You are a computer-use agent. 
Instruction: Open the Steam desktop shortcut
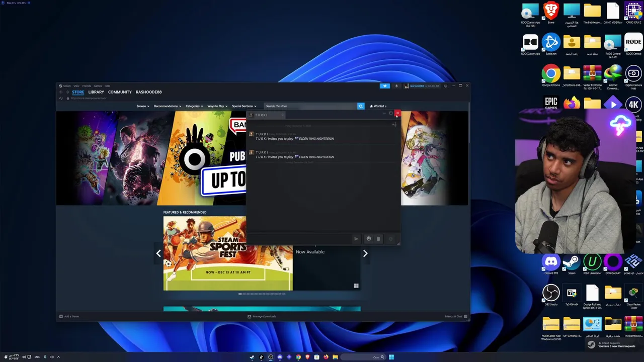[x=572, y=263]
